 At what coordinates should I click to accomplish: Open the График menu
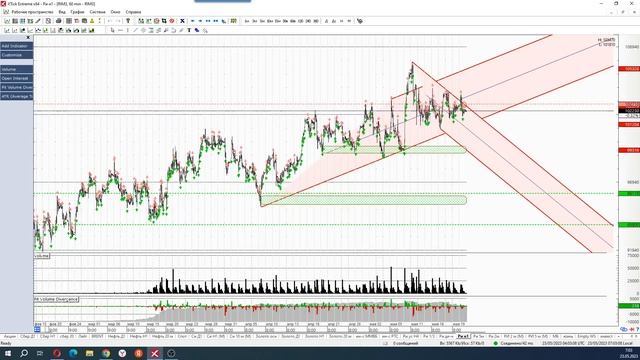tap(77, 12)
